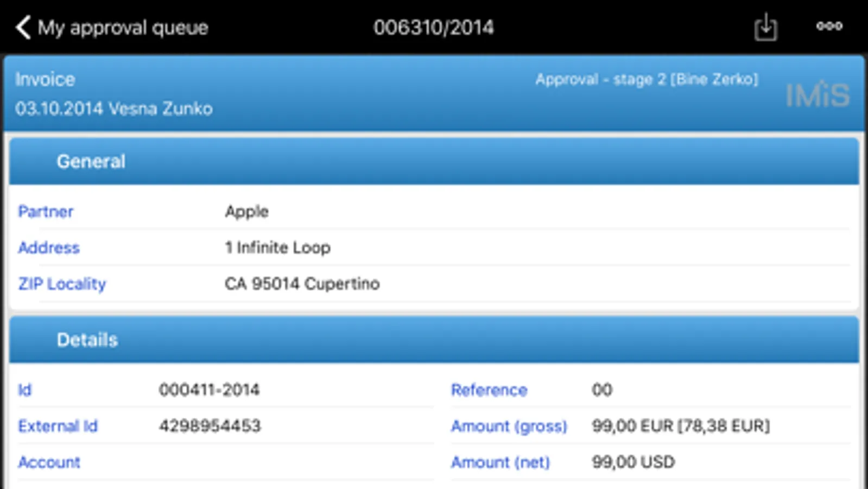Select '99,00 EUR [78,38 EUR]' gross amount
Image resolution: width=868 pixels, height=489 pixels.
point(681,426)
